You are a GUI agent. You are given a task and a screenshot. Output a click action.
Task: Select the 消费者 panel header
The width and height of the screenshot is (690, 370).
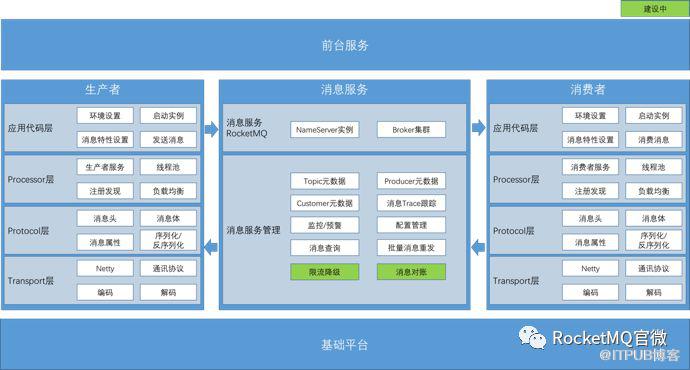[x=587, y=90]
